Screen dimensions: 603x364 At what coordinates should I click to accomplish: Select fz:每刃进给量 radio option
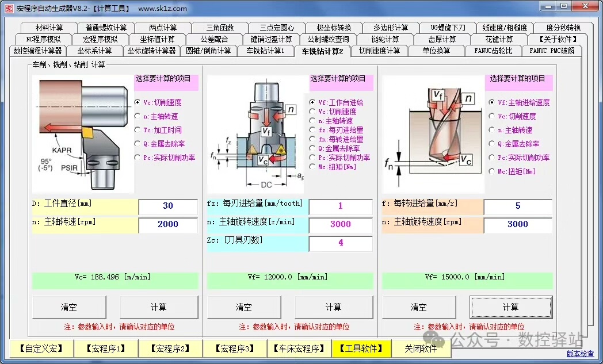[336, 130]
